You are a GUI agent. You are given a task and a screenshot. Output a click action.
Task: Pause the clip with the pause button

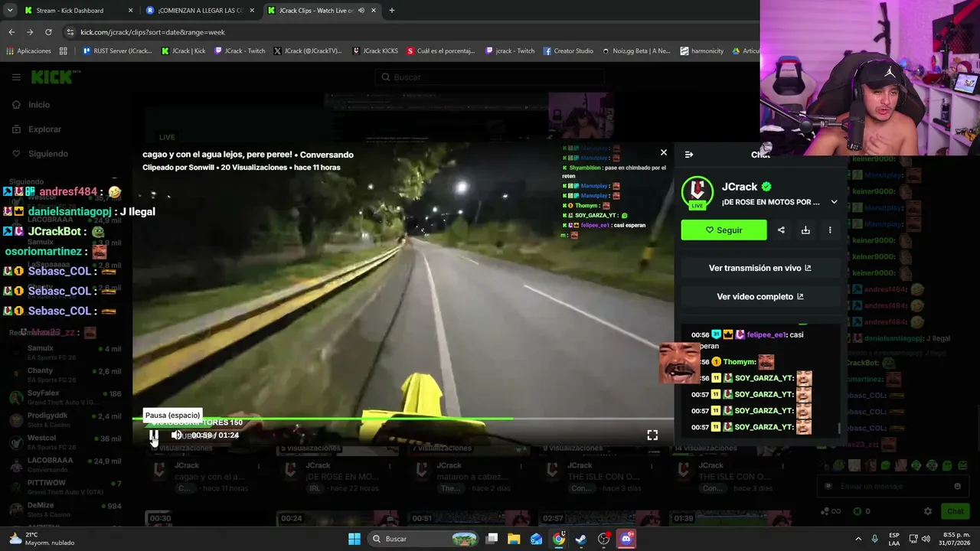154,435
